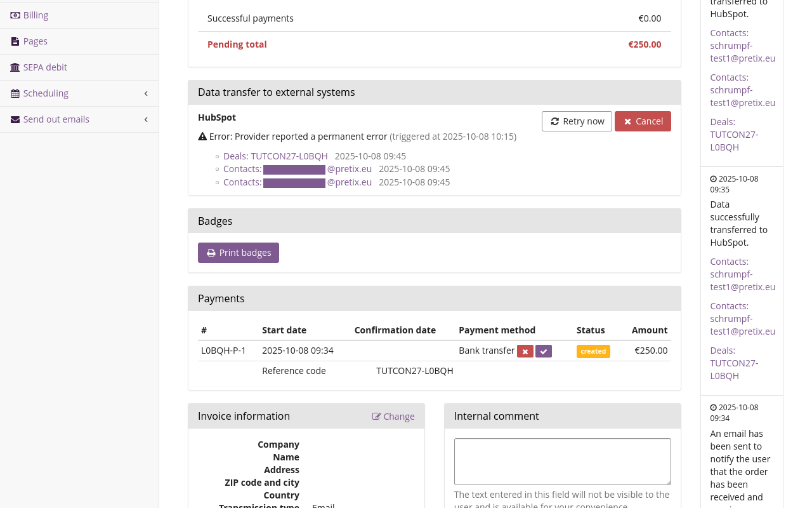The height and width of the screenshot is (508, 812).
Task: Click the warning triangle next to HubSpot error
Action: 202,137
